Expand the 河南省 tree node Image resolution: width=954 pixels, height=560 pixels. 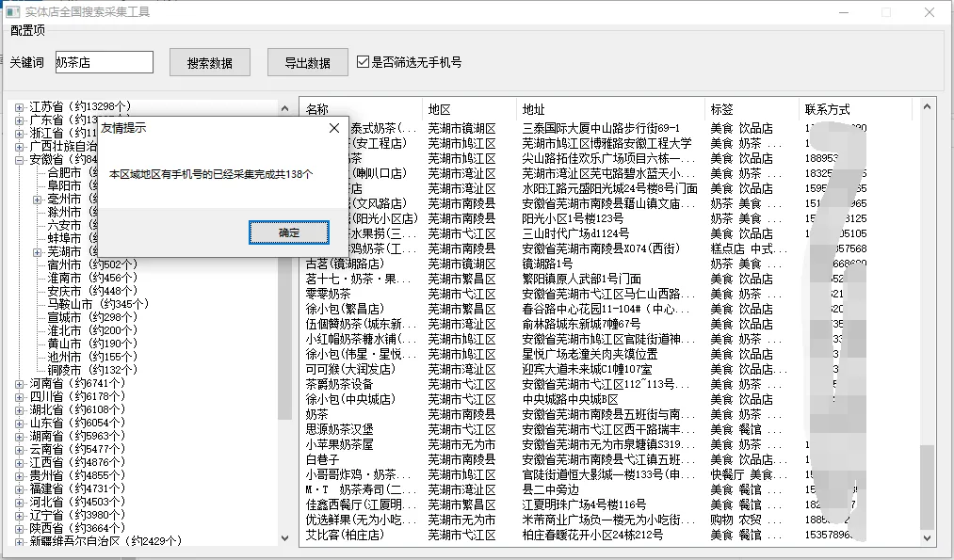[20, 384]
